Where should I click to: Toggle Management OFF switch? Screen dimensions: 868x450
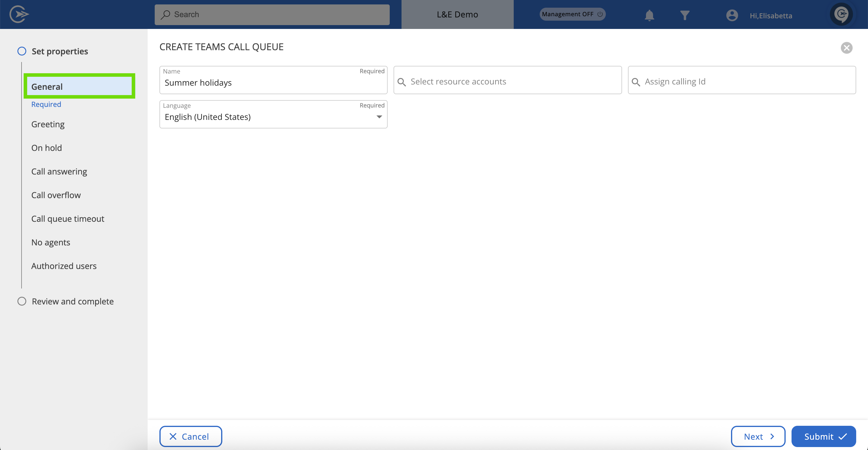tap(572, 14)
